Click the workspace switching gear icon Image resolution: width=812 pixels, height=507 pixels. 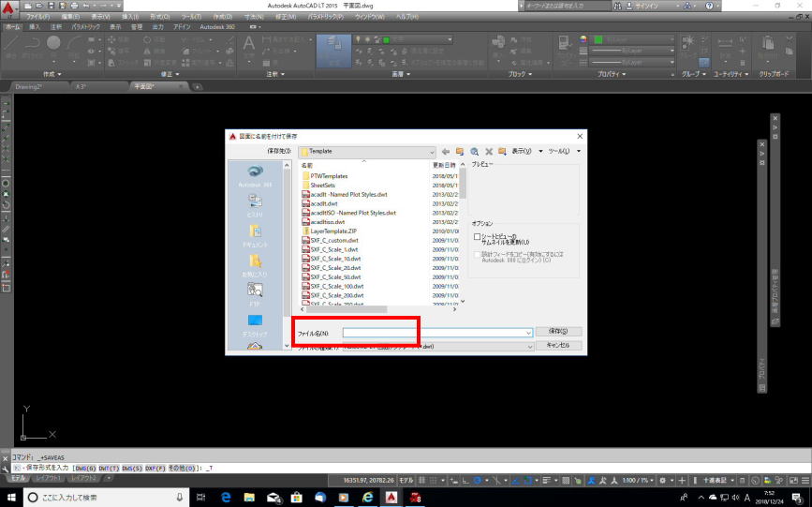[x=662, y=481]
